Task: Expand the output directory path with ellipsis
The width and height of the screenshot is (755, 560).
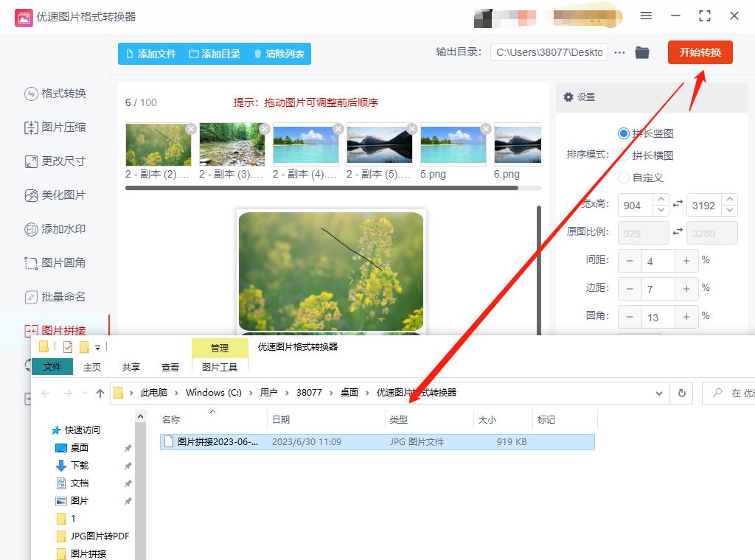Action: (x=618, y=52)
